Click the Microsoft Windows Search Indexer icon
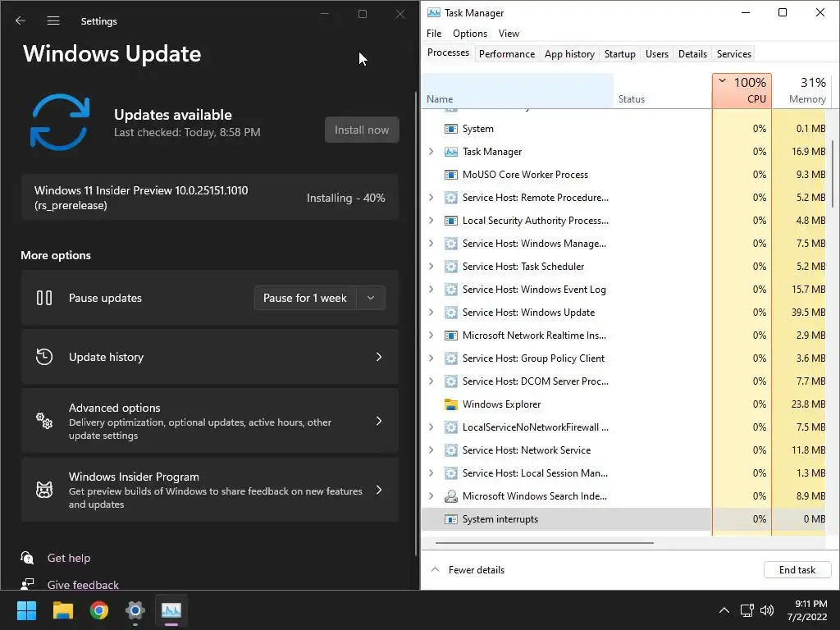840x630 pixels. click(x=451, y=496)
